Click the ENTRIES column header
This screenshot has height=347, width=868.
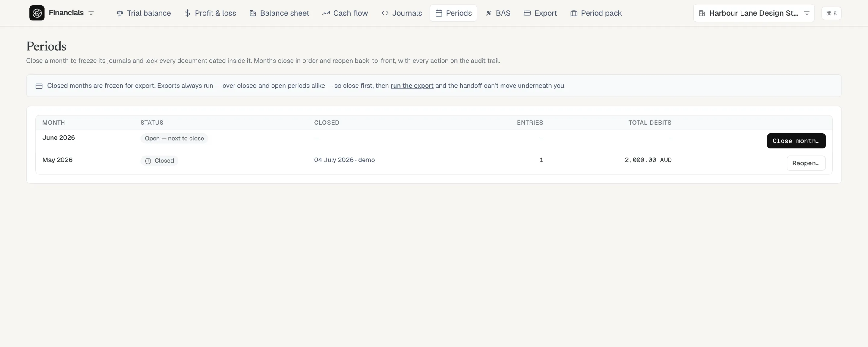pos(530,123)
